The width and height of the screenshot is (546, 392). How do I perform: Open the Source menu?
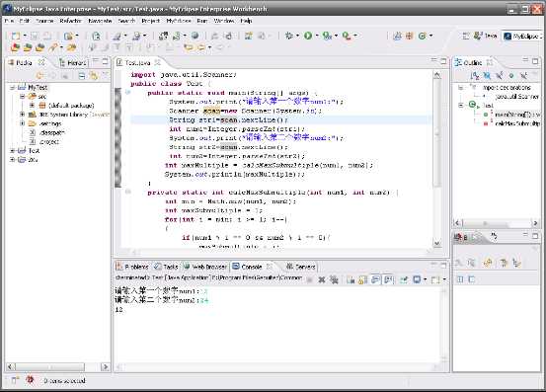[x=44, y=21]
